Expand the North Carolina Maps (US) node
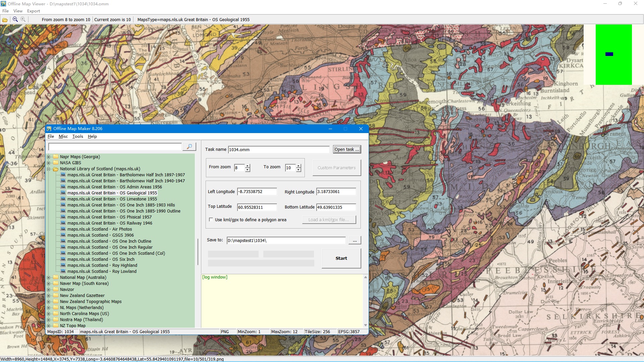 49,314
